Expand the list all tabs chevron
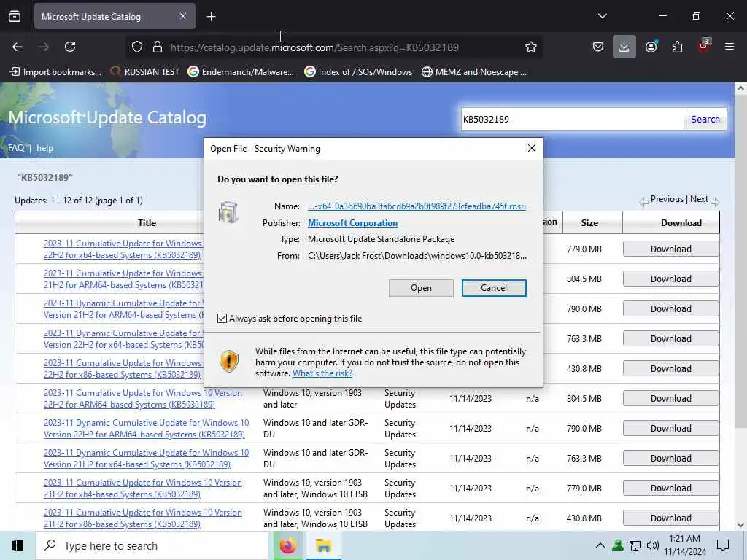The height and width of the screenshot is (560, 747). pos(602,16)
